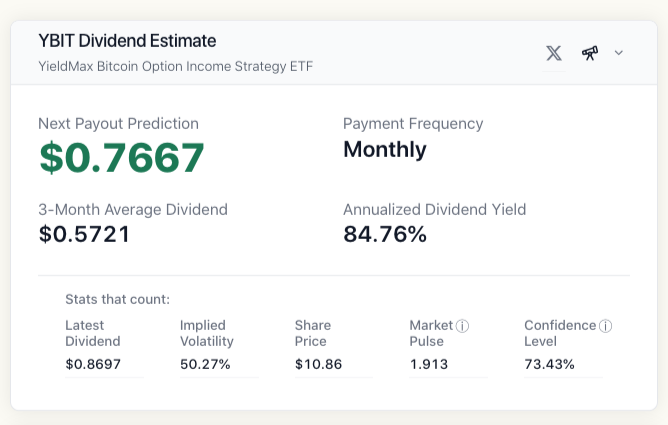This screenshot has width=668, height=425.
Task: Click the Implied Volatility label
Action: (x=207, y=333)
